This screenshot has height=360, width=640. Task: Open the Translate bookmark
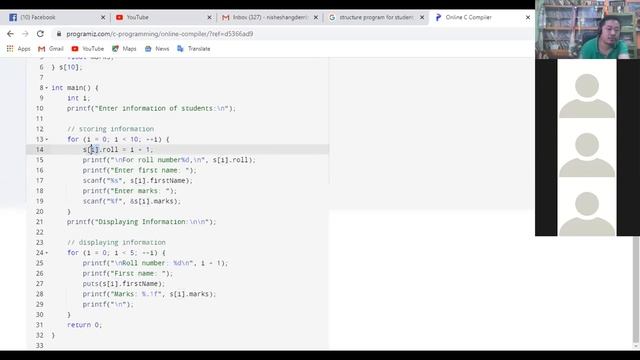point(193,49)
